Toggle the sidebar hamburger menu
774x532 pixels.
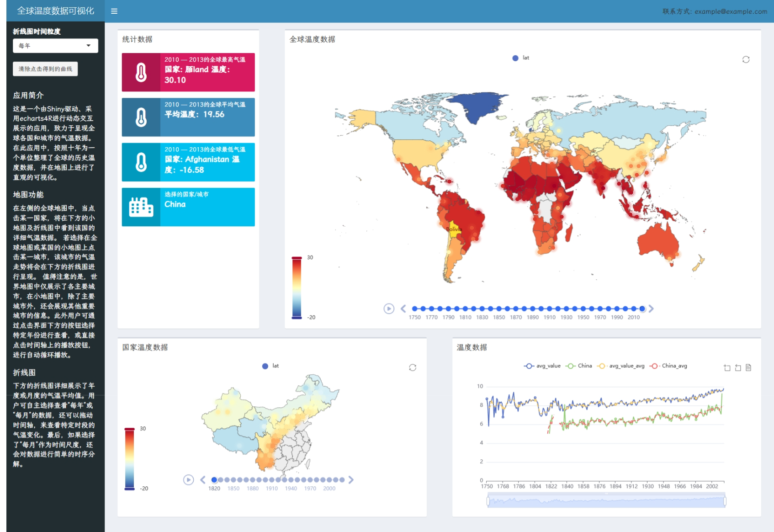(x=114, y=11)
